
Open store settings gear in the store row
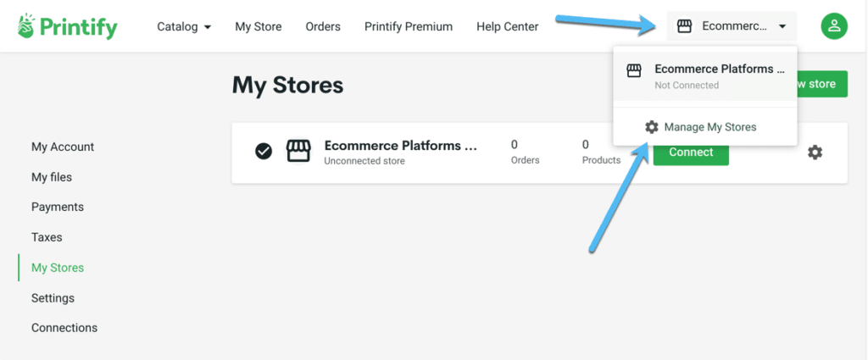tap(815, 152)
